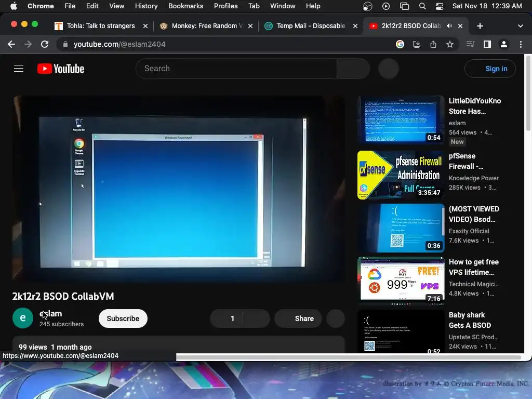
Task: Open Baby shark Gets A BSOD title
Action: pos(470,320)
